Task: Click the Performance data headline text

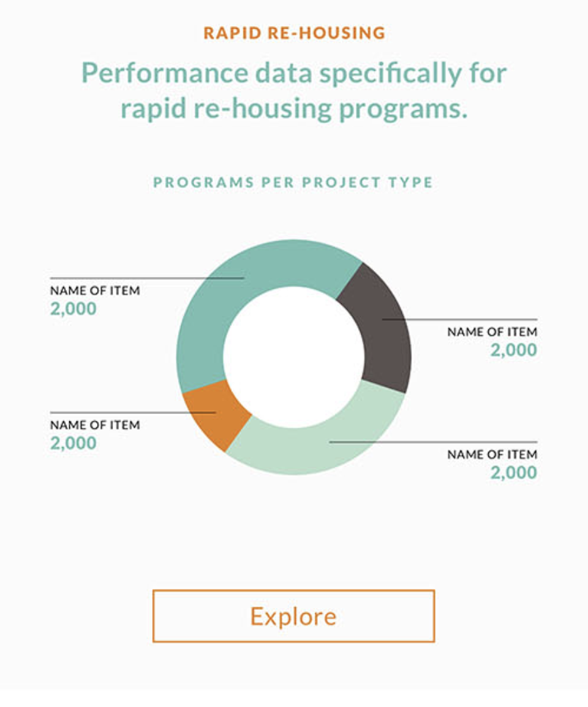Action: tap(294, 91)
